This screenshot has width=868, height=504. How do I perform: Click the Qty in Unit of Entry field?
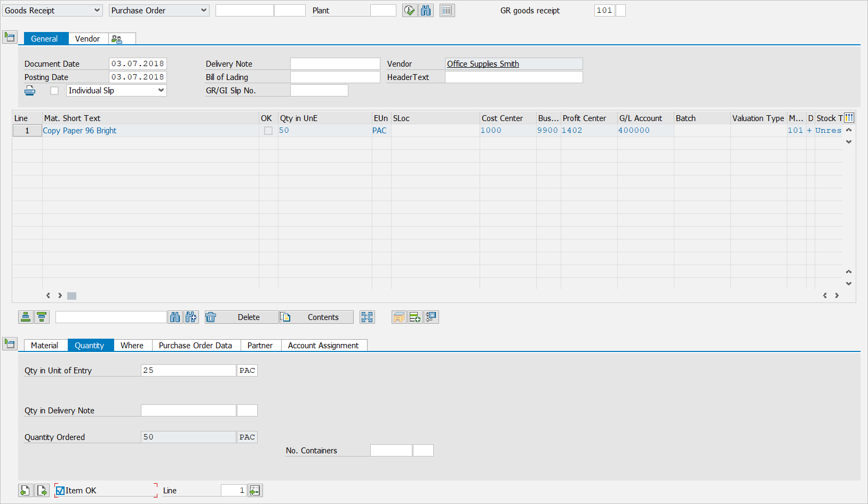coord(188,371)
